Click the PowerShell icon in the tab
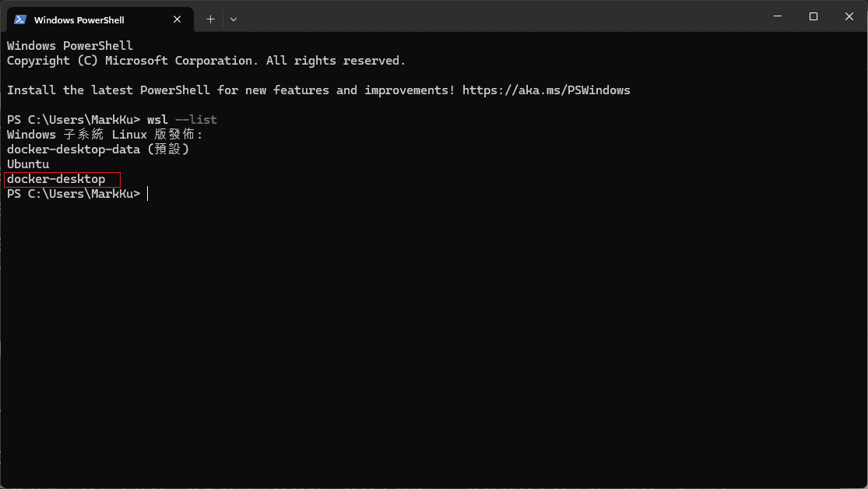Screen dimensions: 868x489 [x=20, y=19]
